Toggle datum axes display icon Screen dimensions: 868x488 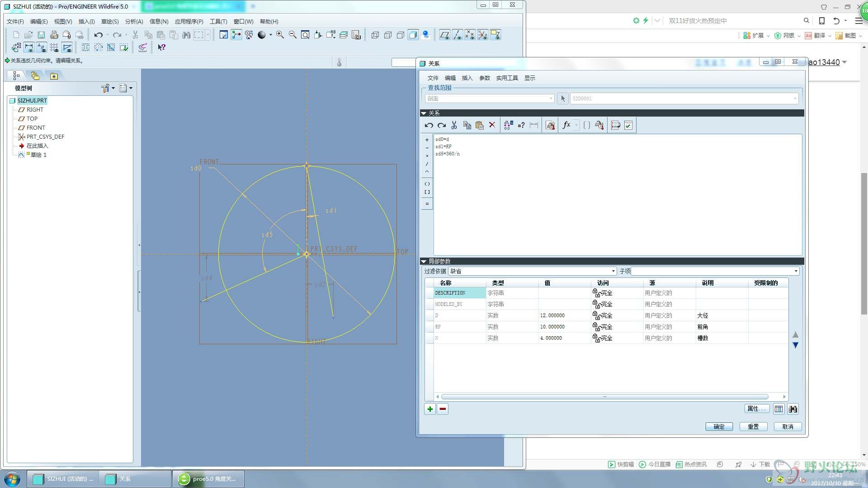click(458, 35)
